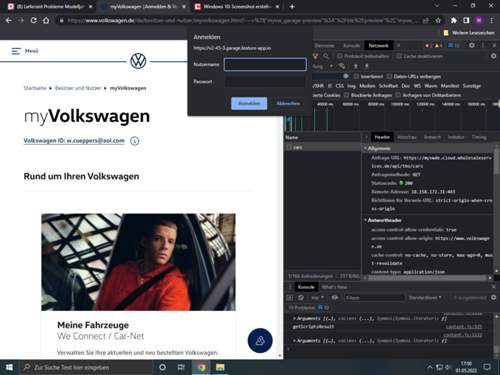
Task: Open the browser home page icon
Action: 46,20
